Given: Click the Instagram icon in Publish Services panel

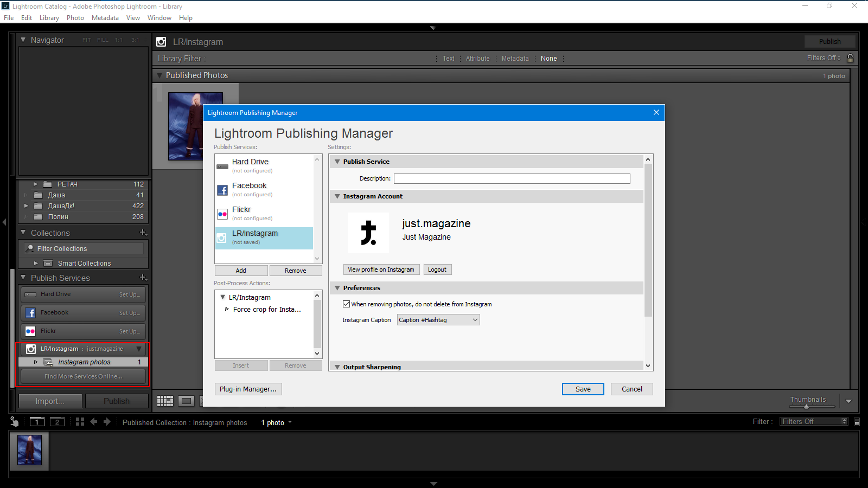Looking at the screenshot, I should tap(31, 349).
